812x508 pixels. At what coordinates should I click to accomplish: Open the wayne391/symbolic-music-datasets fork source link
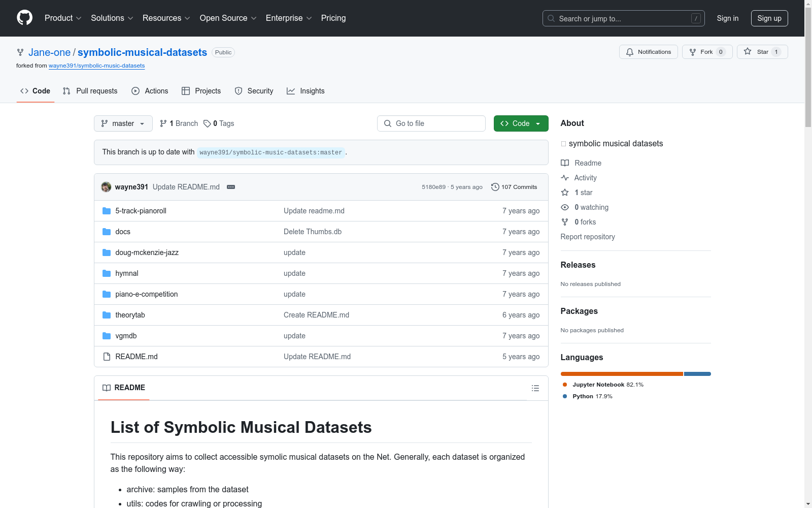pyautogui.click(x=97, y=66)
